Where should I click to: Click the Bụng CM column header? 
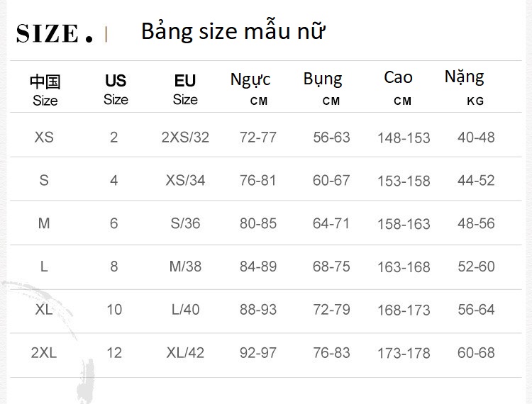[x=323, y=88]
